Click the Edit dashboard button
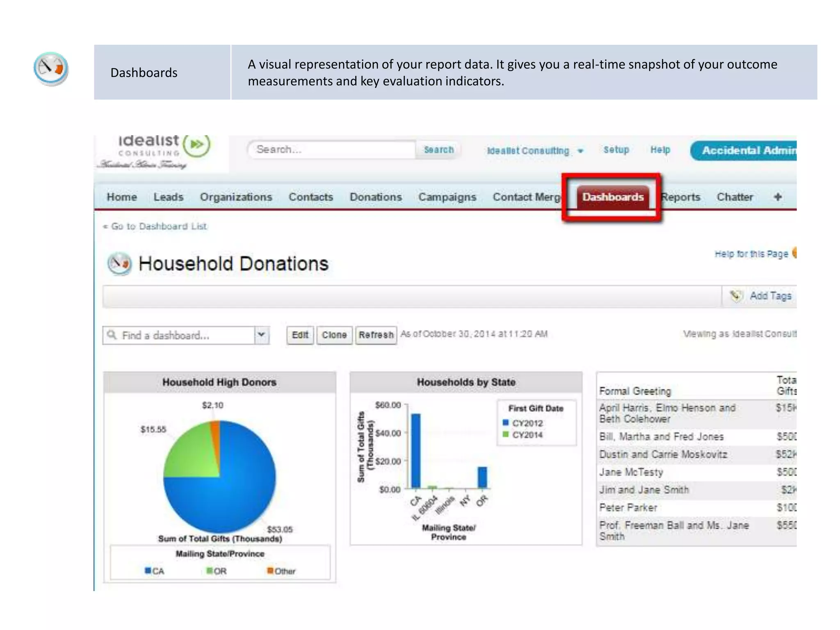840x630 pixels. click(300, 335)
